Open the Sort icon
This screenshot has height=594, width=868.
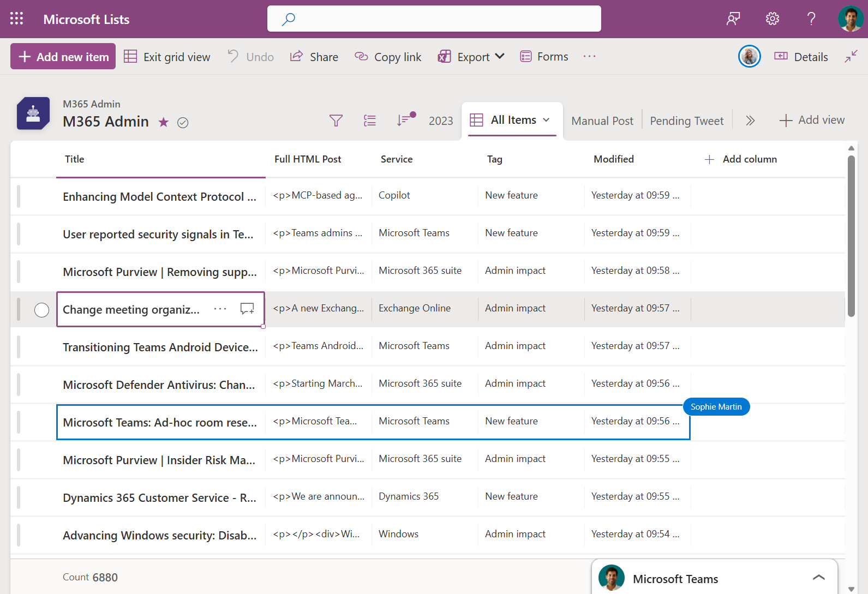405,119
